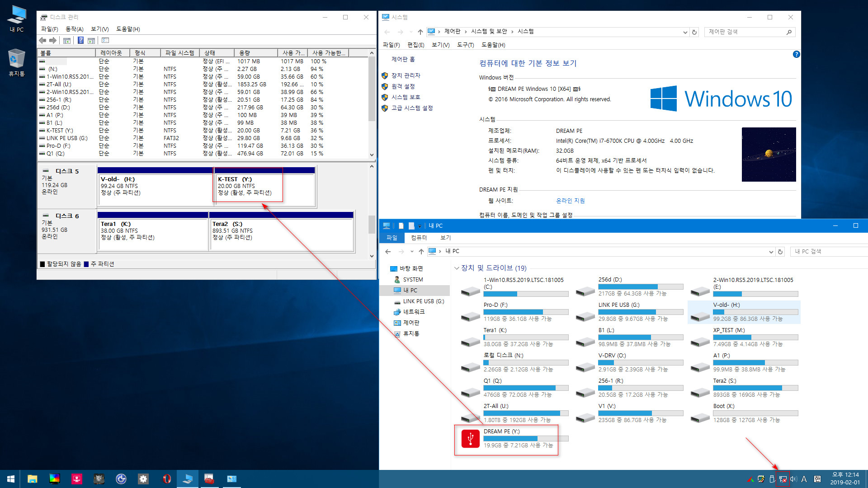
Task: Go up one folder in 내 PC explorer
Action: pyautogui.click(x=421, y=252)
